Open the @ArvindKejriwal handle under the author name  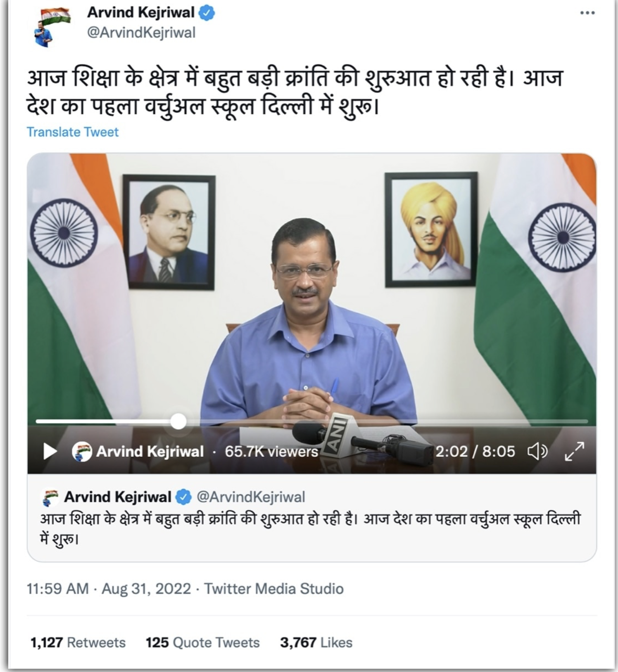(141, 33)
